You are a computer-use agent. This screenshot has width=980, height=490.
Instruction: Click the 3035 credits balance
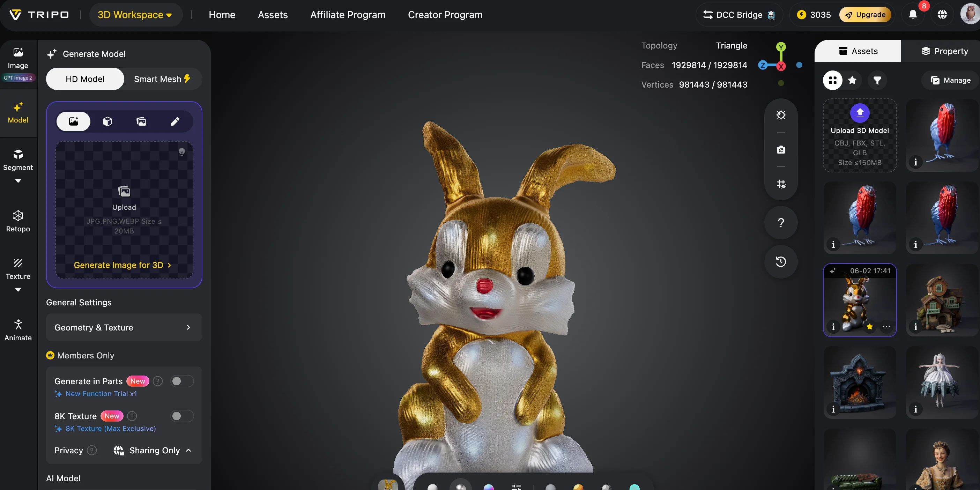pyautogui.click(x=814, y=15)
